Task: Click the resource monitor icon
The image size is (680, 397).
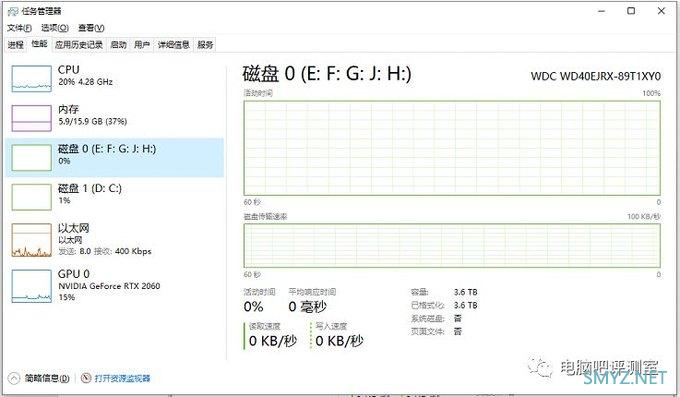Action: pos(86,378)
